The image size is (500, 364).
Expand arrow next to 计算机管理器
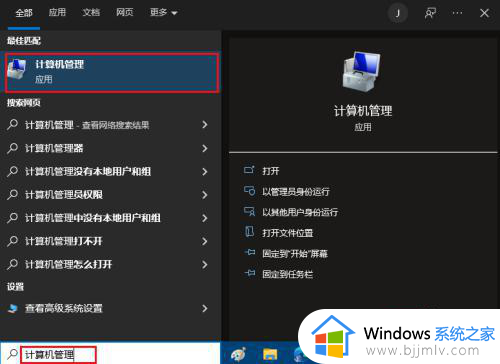(205, 148)
